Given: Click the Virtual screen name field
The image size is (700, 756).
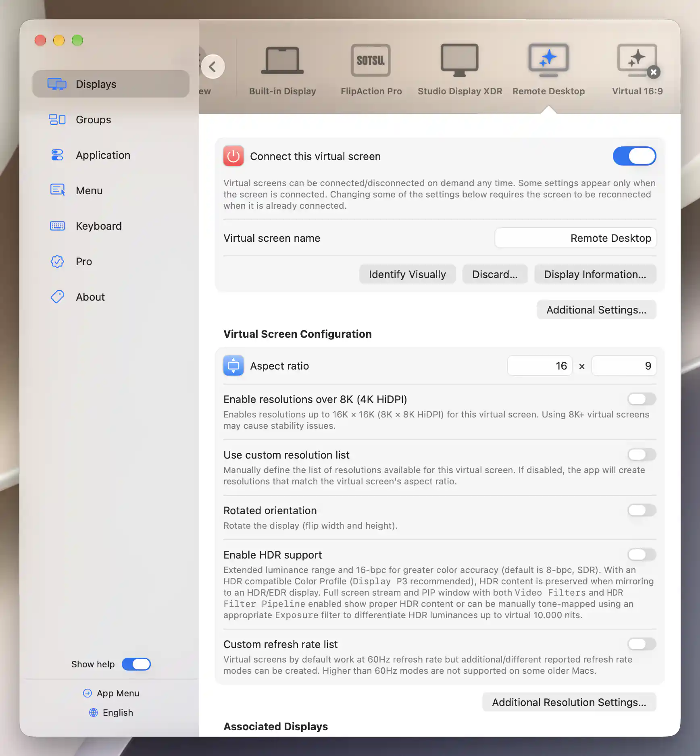Looking at the screenshot, I should click(x=575, y=238).
